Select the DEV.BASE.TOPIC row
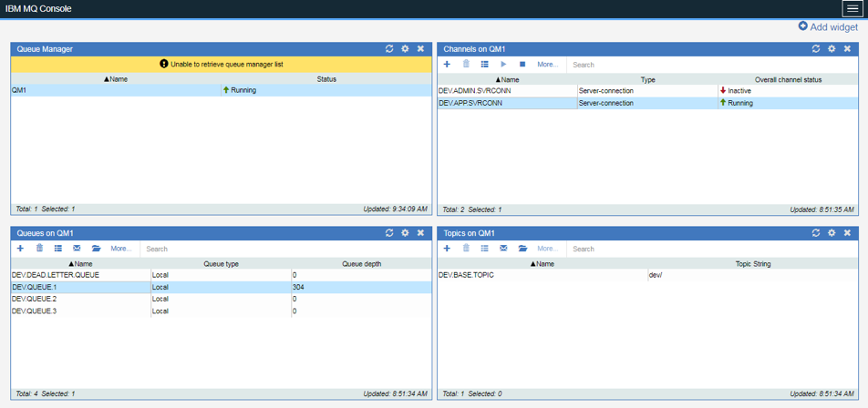This screenshot has width=868, height=408. 647,275
